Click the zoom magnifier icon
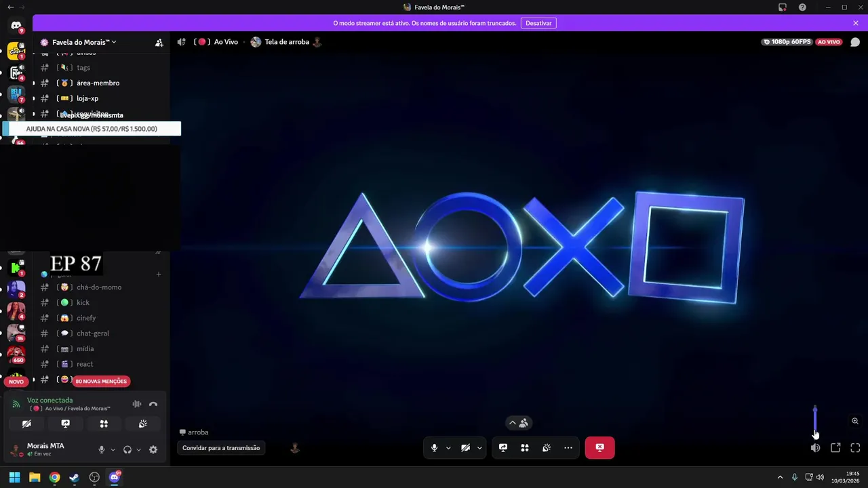This screenshot has height=488, width=868. pos(855,421)
